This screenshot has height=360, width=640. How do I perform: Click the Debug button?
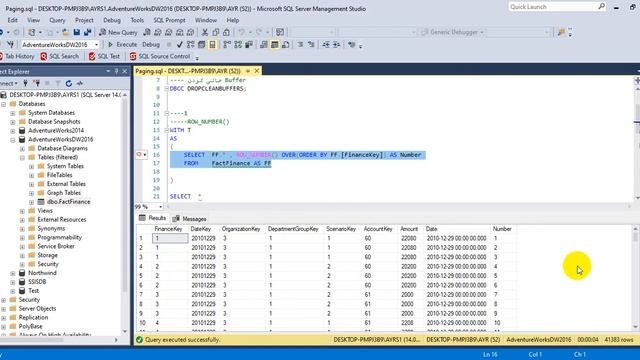tap(151, 44)
